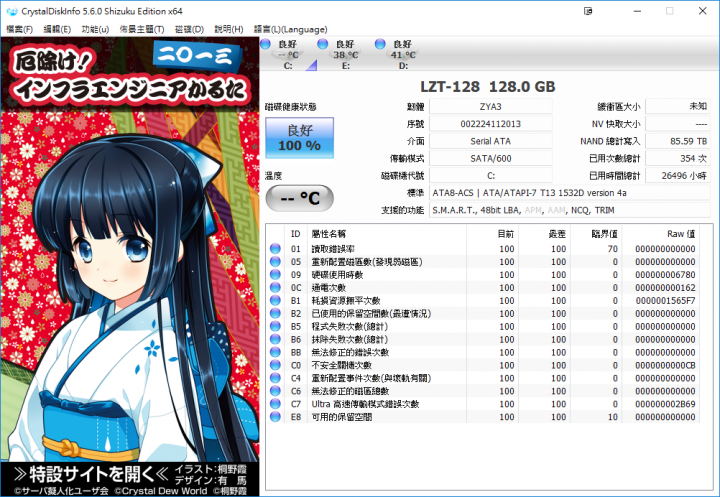Click the supported features field S.M.A.R.T.
Viewport: 720px width, 497px height.
[570, 210]
